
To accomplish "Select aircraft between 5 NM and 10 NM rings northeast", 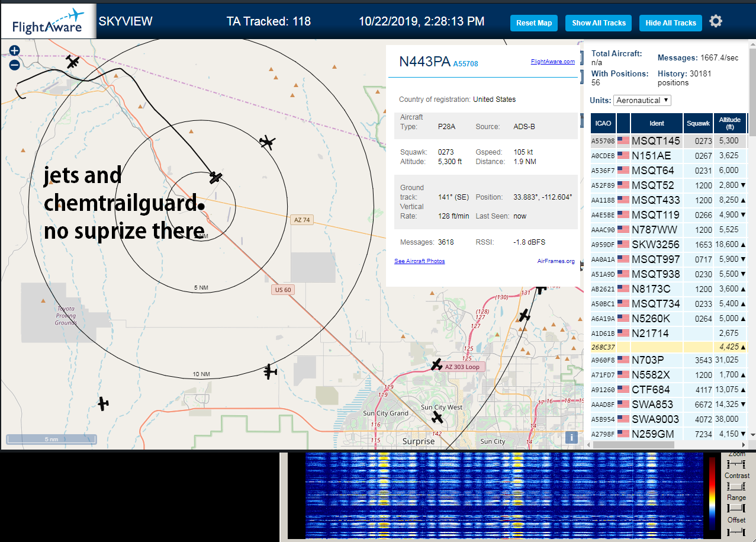I will 268,142.
